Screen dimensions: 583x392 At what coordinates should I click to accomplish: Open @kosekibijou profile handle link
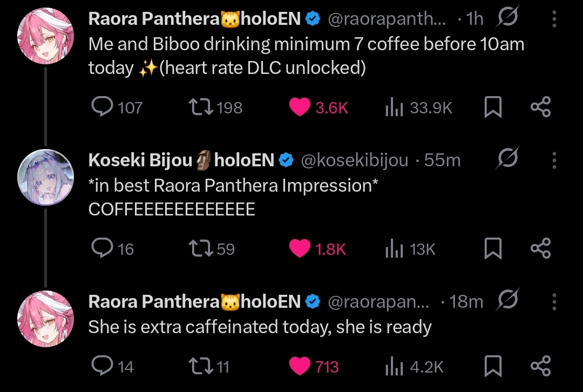[x=354, y=160]
